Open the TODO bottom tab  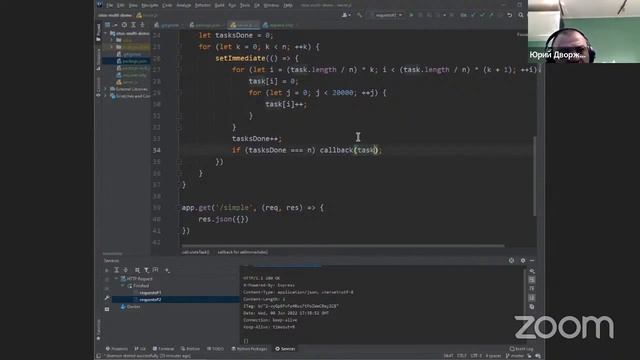[216, 349]
